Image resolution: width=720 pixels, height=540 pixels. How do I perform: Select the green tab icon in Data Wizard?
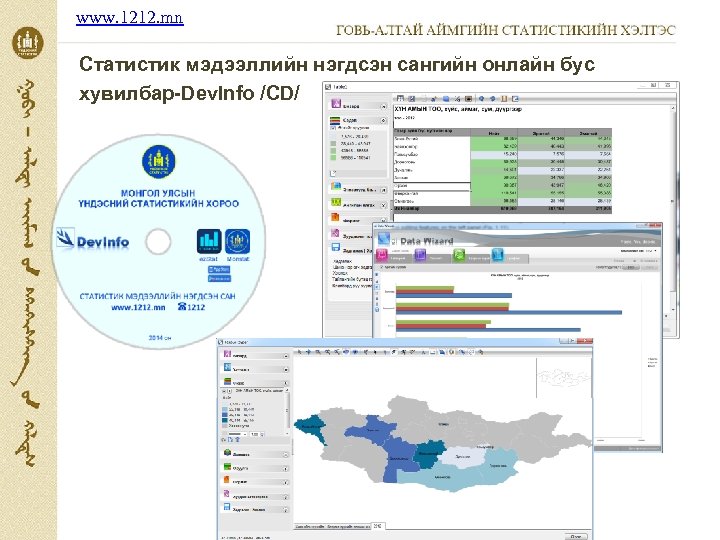(459, 255)
